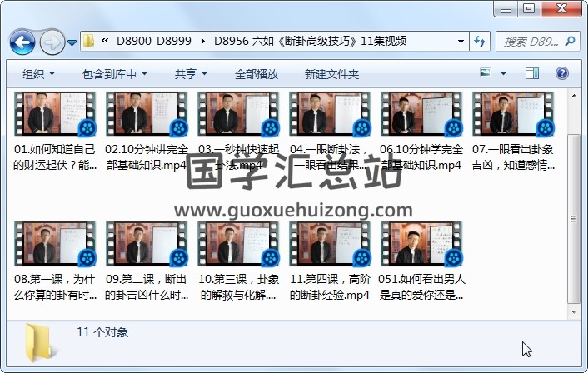Click filename 11.第四课，高阶的断卦经验.mp4

click(x=330, y=286)
